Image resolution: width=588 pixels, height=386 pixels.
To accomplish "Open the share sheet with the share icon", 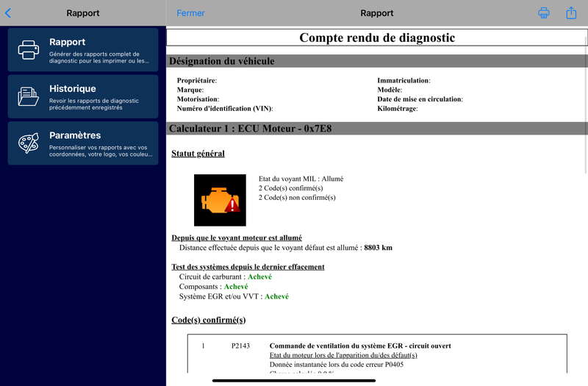I will [x=571, y=13].
